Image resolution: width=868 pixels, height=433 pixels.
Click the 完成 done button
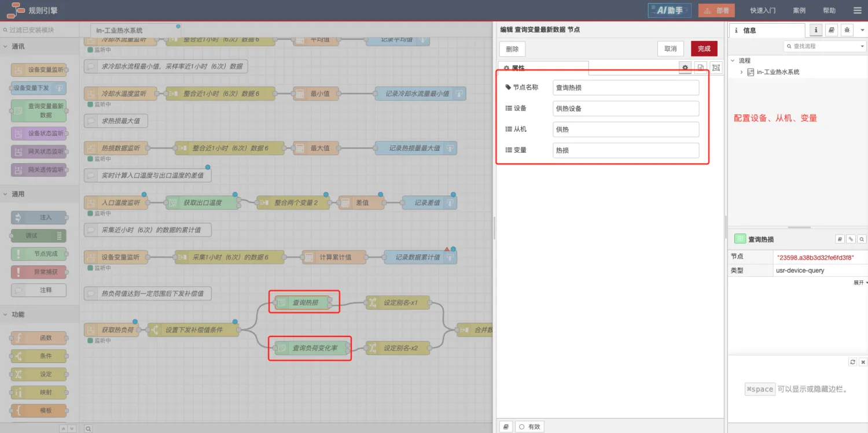(704, 49)
